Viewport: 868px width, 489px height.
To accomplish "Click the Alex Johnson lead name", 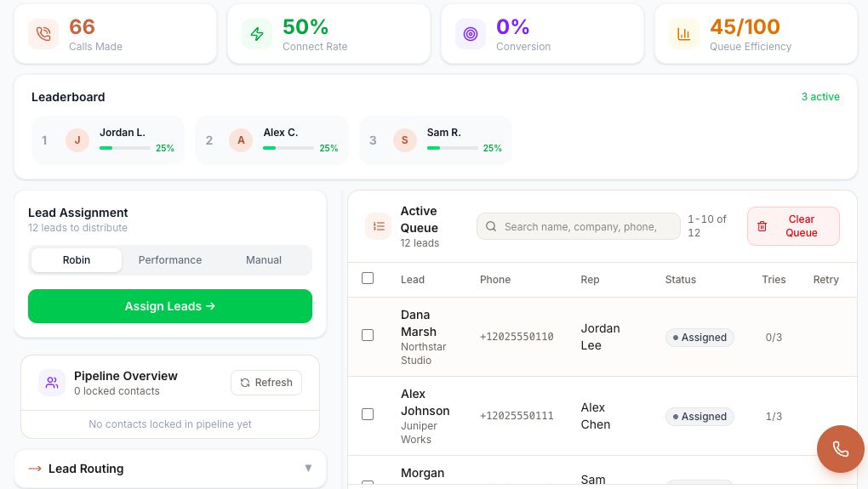I will click(425, 402).
